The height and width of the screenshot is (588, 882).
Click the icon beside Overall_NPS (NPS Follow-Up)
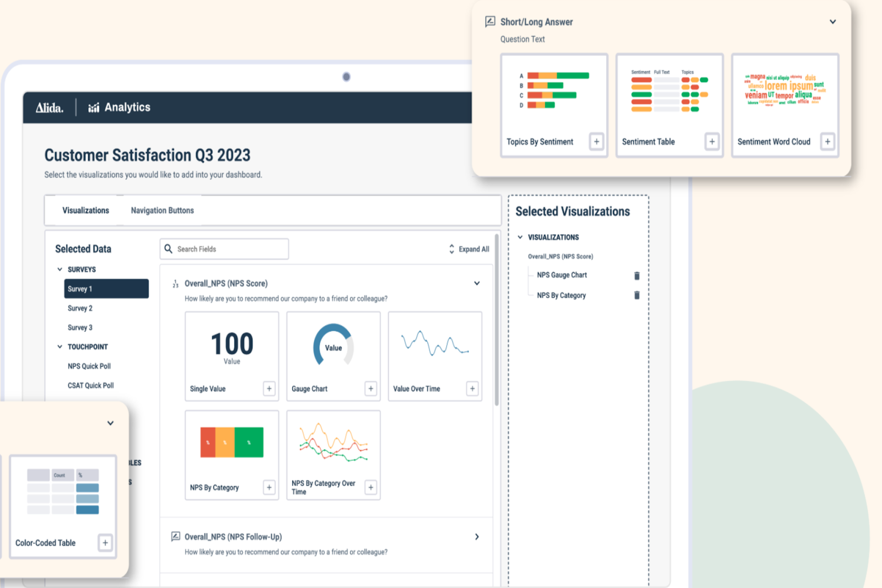[x=176, y=536]
